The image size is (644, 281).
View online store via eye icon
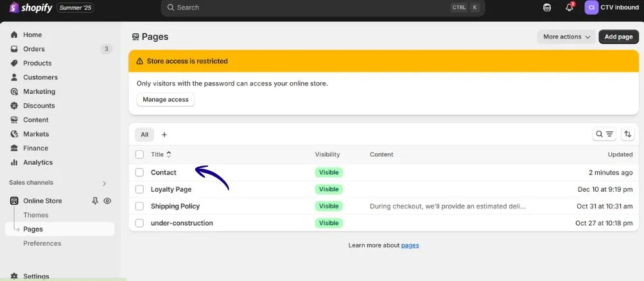[x=107, y=201]
